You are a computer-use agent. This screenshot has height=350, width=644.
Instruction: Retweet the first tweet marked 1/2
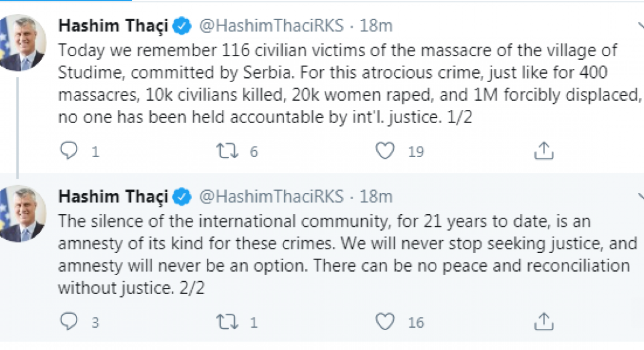(227, 151)
